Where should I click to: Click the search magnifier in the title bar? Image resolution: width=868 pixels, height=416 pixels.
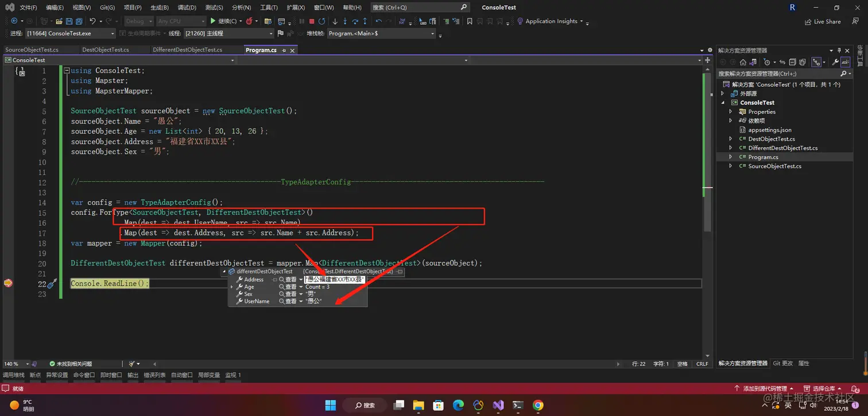464,7
